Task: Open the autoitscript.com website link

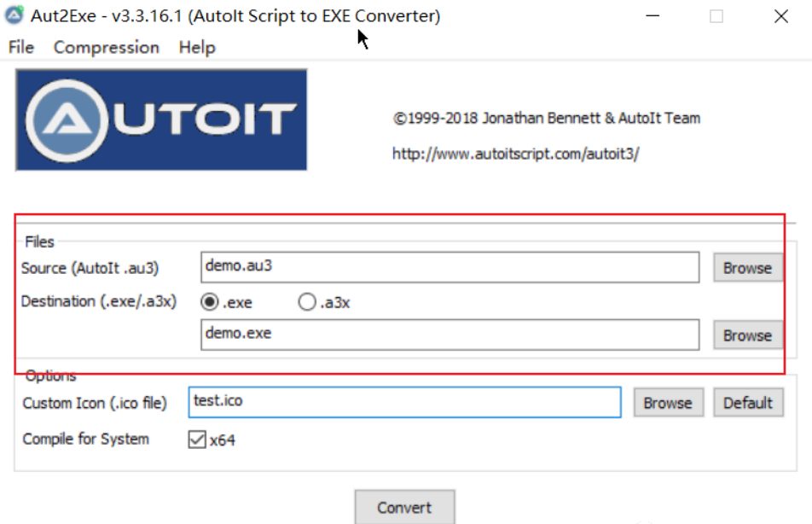Action: click(x=515, y=154)
